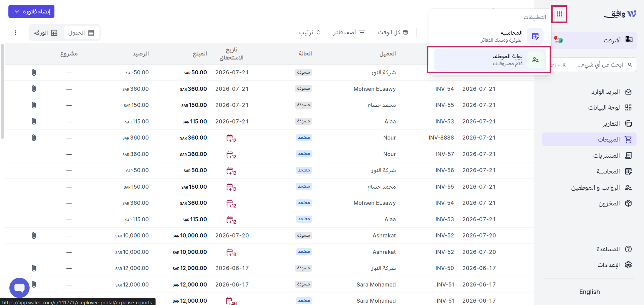This screenshot has height=305, width=644.
Task: Click overdue calendar icon in INV-8888 row
Action: tap(231, 138)
